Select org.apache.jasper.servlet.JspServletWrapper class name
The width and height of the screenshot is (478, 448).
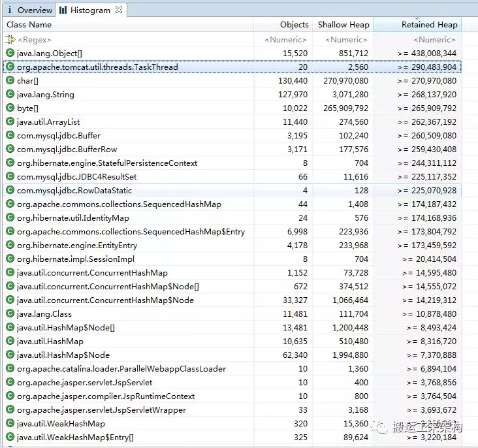click(101, 410)
